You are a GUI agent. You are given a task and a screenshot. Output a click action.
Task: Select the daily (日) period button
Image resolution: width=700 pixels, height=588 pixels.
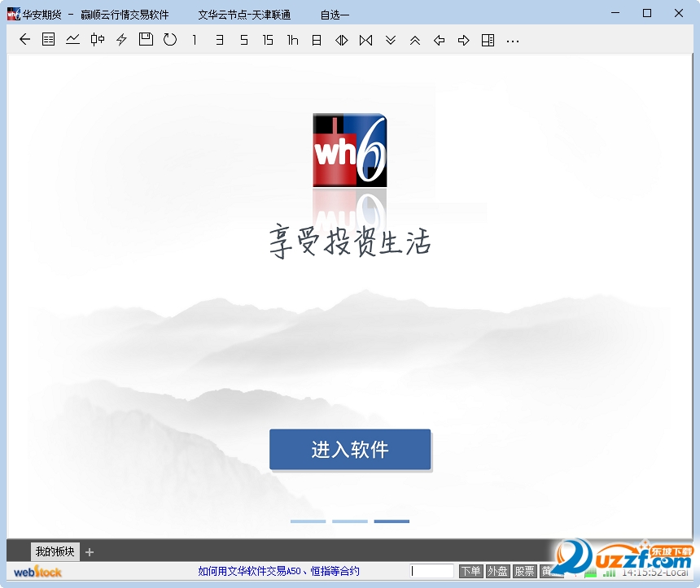[x=317, y=40]
